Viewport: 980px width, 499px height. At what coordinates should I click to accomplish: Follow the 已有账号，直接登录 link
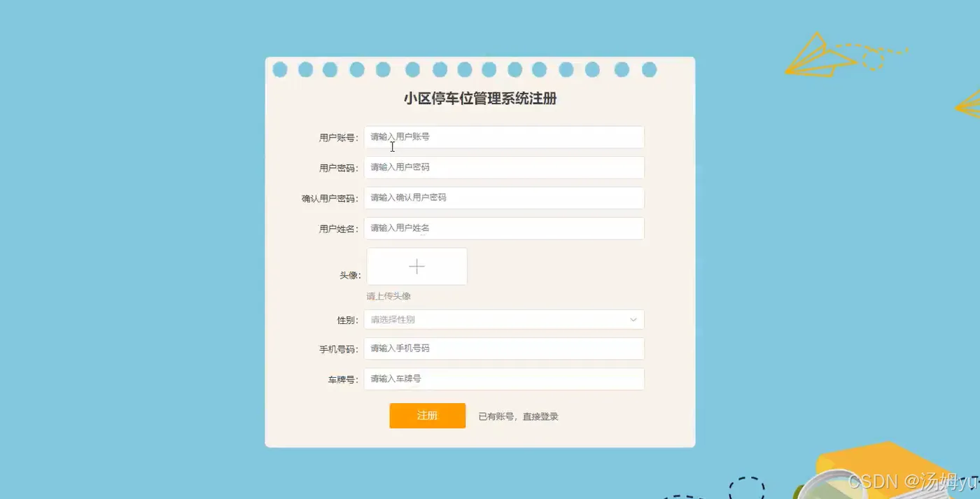click(x=519, y=416)
